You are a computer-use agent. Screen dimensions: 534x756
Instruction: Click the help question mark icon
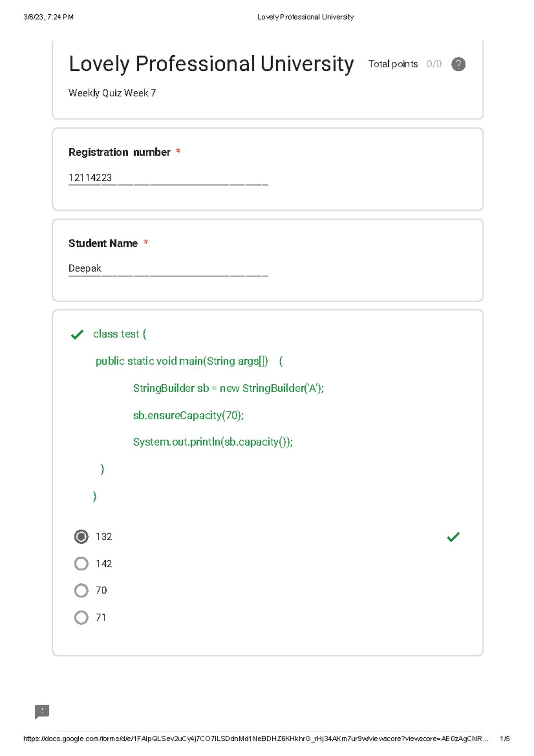[458, 64]
